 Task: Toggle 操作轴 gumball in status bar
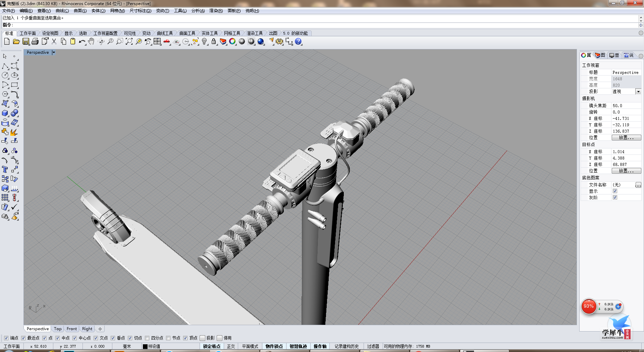[x=320, y=346]
